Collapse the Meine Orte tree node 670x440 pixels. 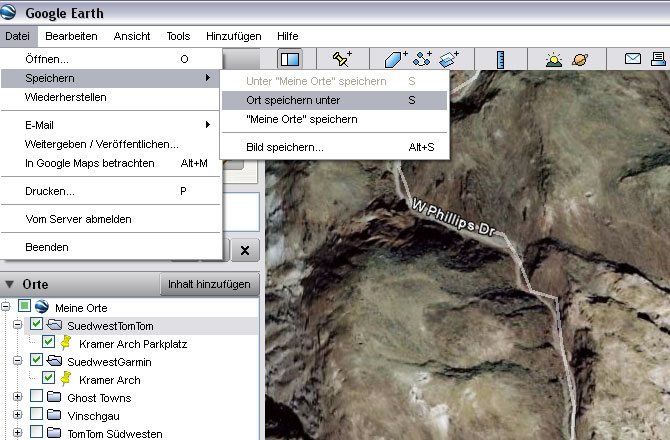coord(6,306)
